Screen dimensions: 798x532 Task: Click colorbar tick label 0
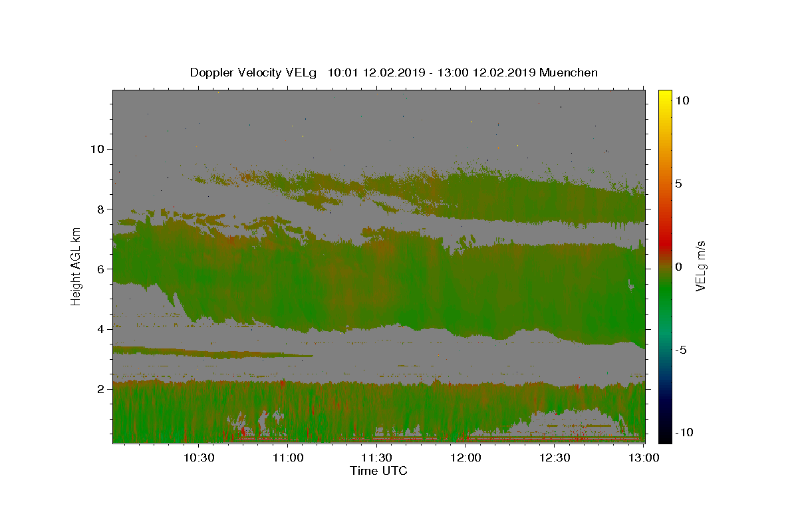click(x=679, y=267)
